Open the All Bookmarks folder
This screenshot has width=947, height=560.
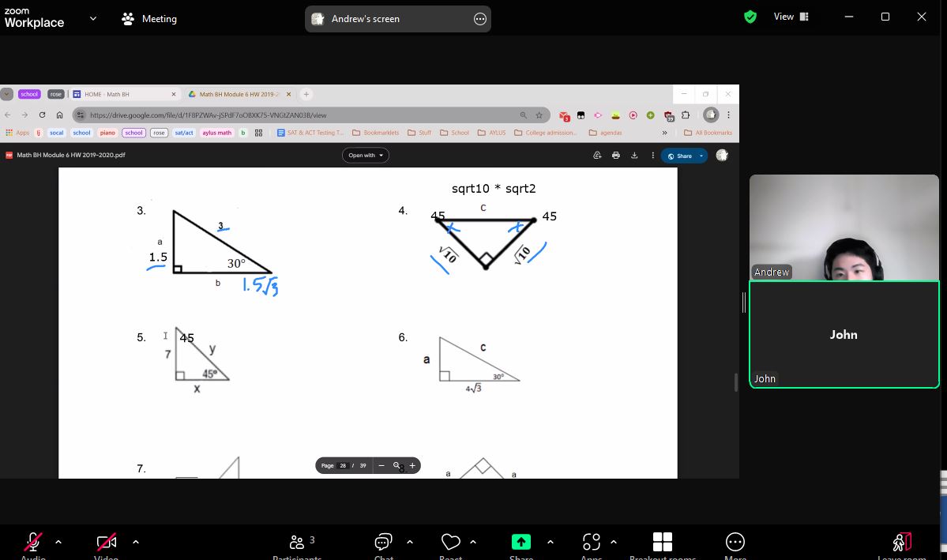click(x=708, y=133)
